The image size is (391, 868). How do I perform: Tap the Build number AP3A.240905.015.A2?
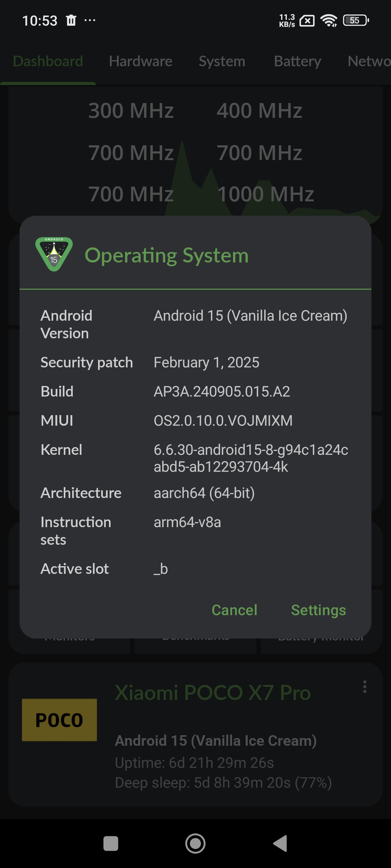pos(222,391)
